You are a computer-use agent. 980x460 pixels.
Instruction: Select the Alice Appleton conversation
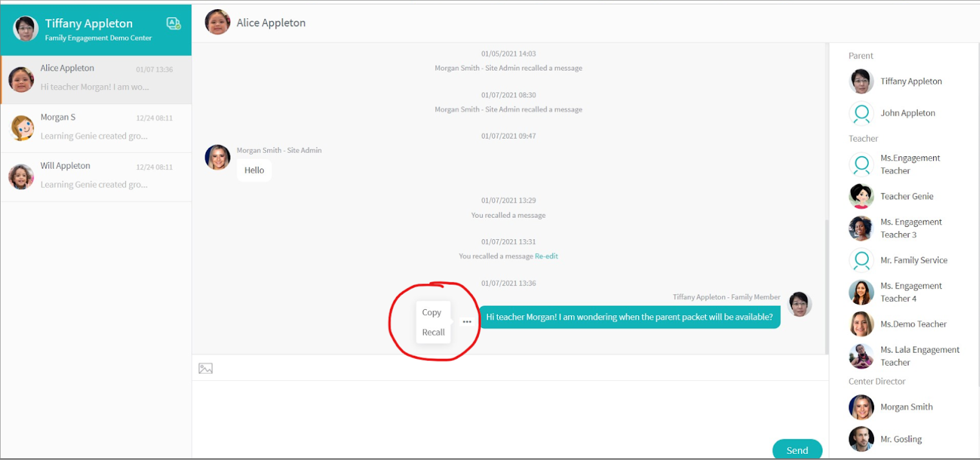[x=96, y=79]
